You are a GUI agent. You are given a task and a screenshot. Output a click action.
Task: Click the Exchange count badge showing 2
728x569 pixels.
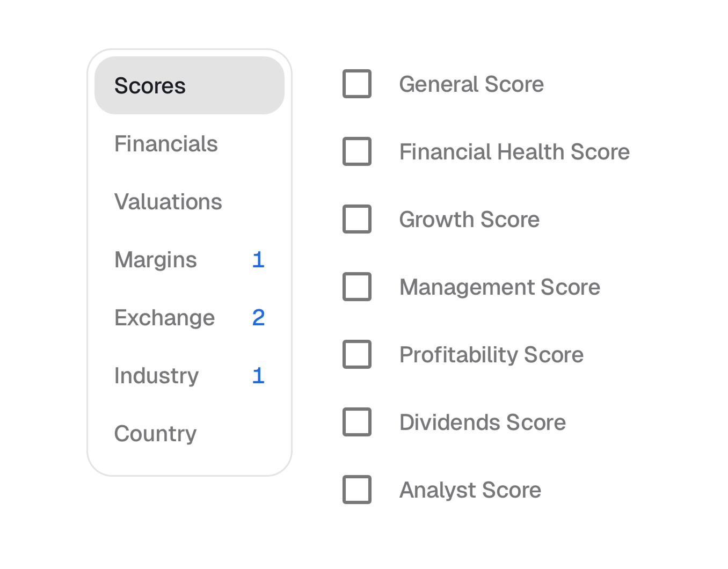[x=258, y=318]
